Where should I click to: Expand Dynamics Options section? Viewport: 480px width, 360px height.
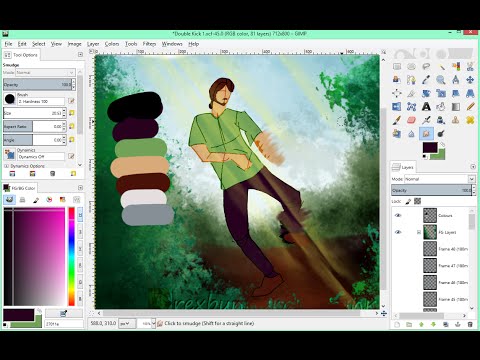[6, 166]
